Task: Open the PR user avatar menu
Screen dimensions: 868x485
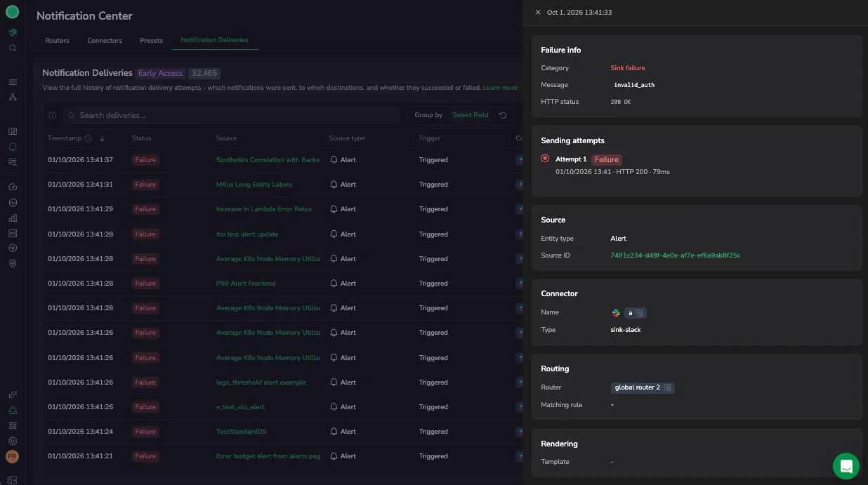Action: [12, 456]
